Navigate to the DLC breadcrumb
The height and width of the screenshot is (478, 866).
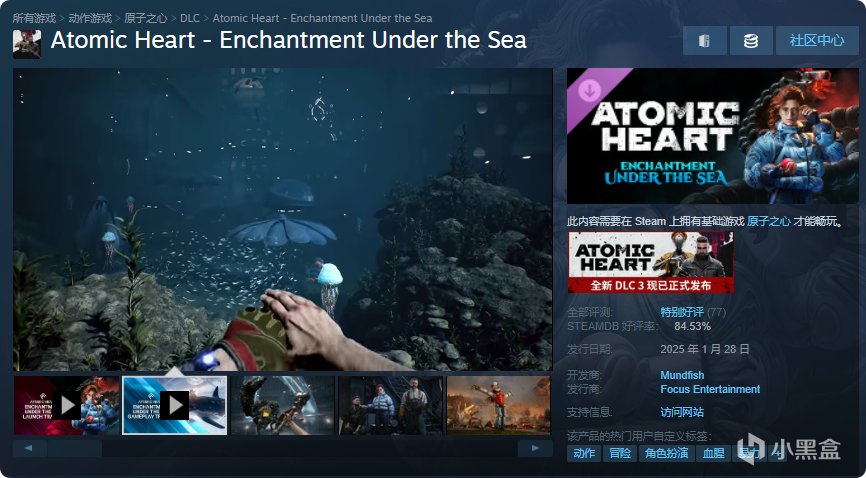coord(189,18)
